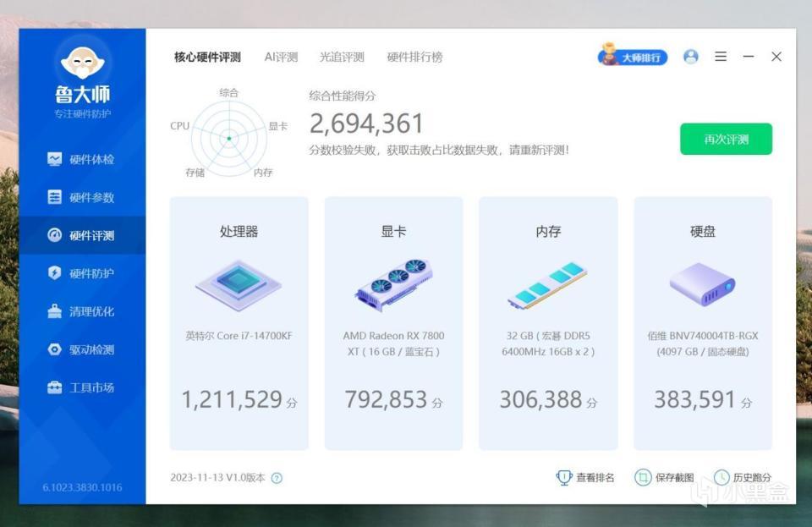The width and height of the screenshot is (812, 527).
Task: Select 硬件评测 in the sidebar
Action: click(x=82, y=235)
